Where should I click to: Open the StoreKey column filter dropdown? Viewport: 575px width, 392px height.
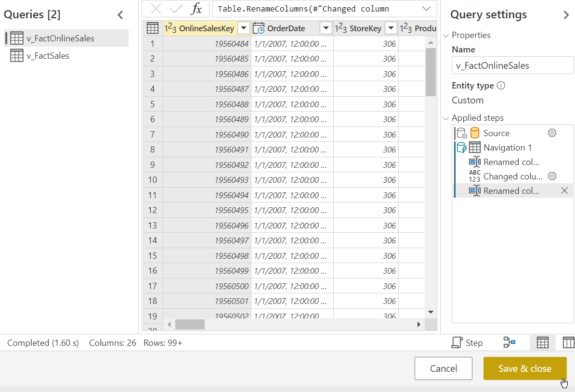point(391,28)
